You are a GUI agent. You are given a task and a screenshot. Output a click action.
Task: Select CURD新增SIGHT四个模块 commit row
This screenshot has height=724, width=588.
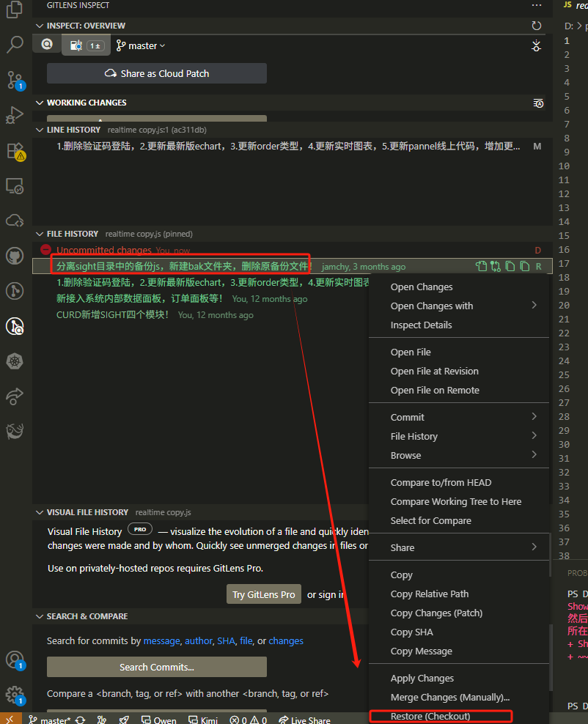200,315
